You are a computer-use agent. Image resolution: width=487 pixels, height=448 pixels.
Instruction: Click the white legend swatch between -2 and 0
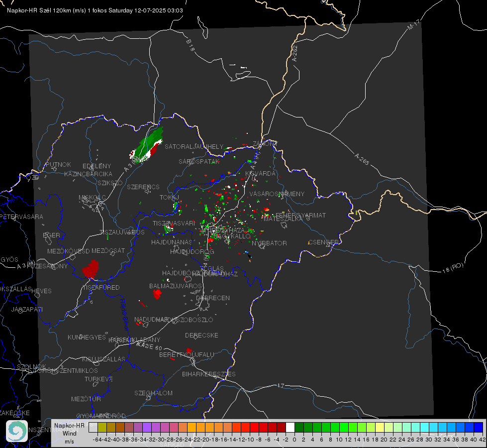click(x=290, y=427)
